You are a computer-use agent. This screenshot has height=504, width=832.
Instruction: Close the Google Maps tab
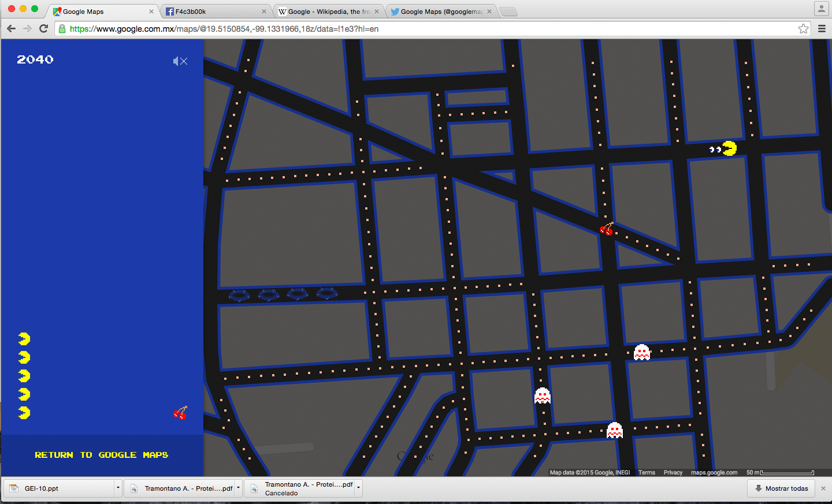tap(151, 12)
